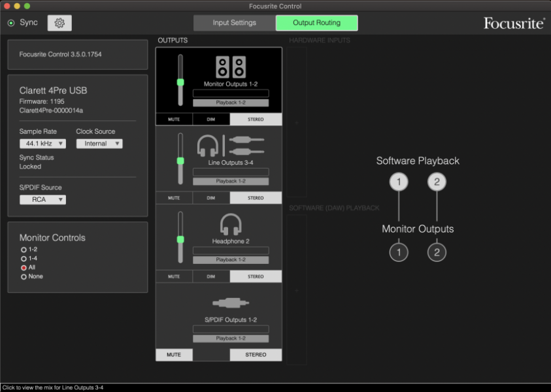
Task: Enable the None monitor controls option
Action: pyautogui.click(x=24, y=276)
